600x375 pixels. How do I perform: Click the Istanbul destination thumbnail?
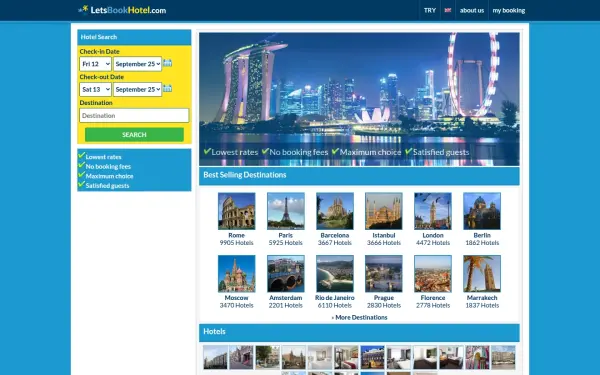(x=384, y=211)
